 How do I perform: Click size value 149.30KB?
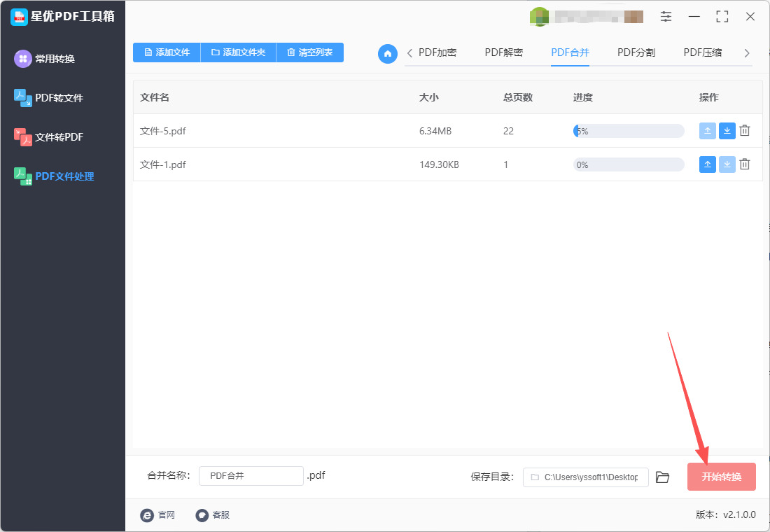click(439, 164)
